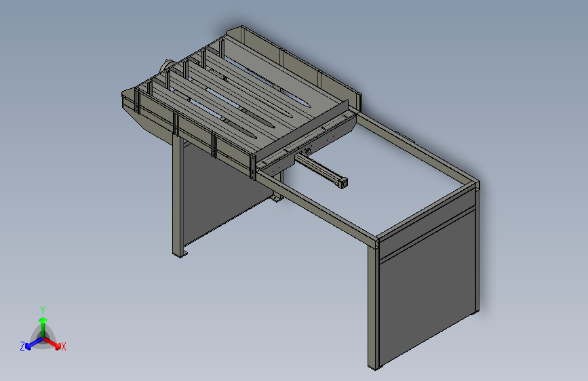Click the green Y axis of orientation triad

point(43,327)
